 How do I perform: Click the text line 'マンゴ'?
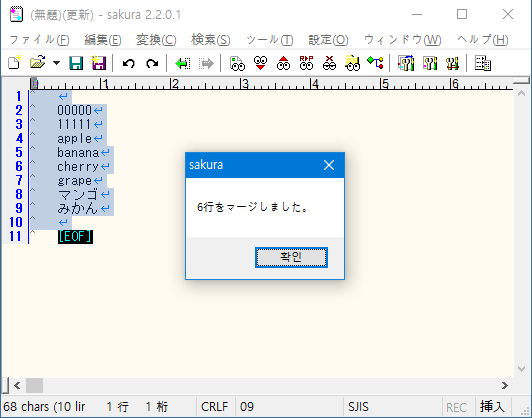point(78,195)
